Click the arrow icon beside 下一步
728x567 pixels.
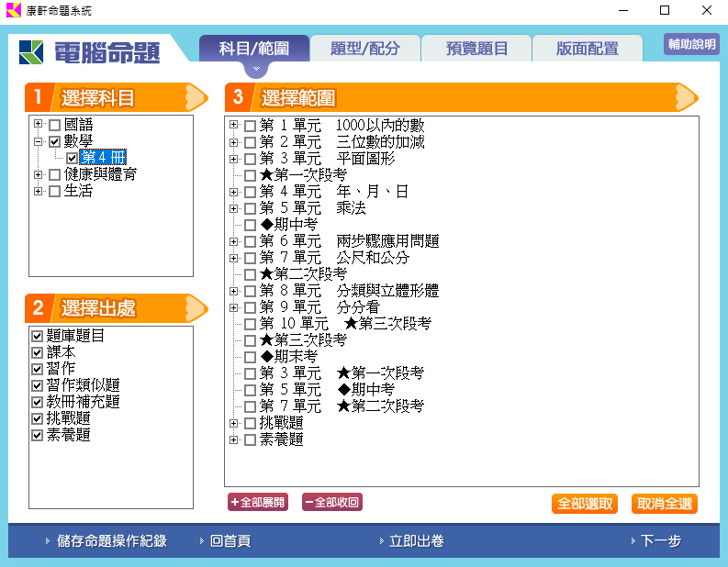pyautogui.click(x=632, y=541)
